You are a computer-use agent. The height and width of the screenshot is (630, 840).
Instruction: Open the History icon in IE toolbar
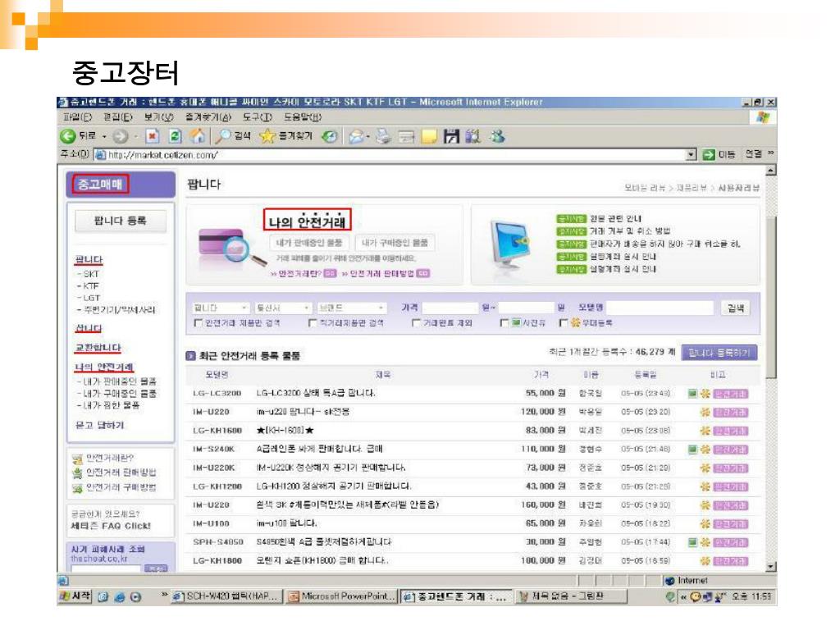[x=330, y=137]
